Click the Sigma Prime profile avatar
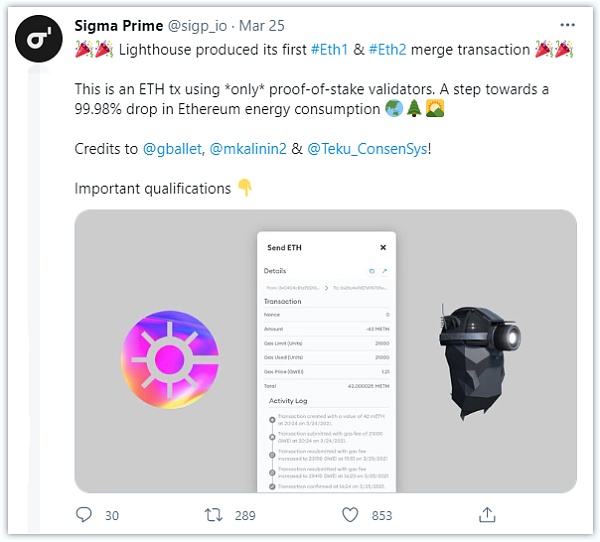This screenshot has height=542, width=600. pos(40,38)
